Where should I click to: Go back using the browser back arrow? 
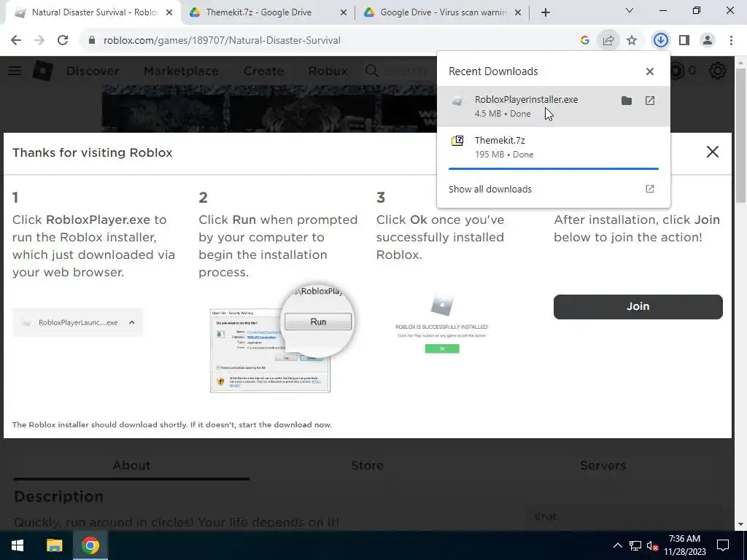pyautogui.click(x=16, y=41)
